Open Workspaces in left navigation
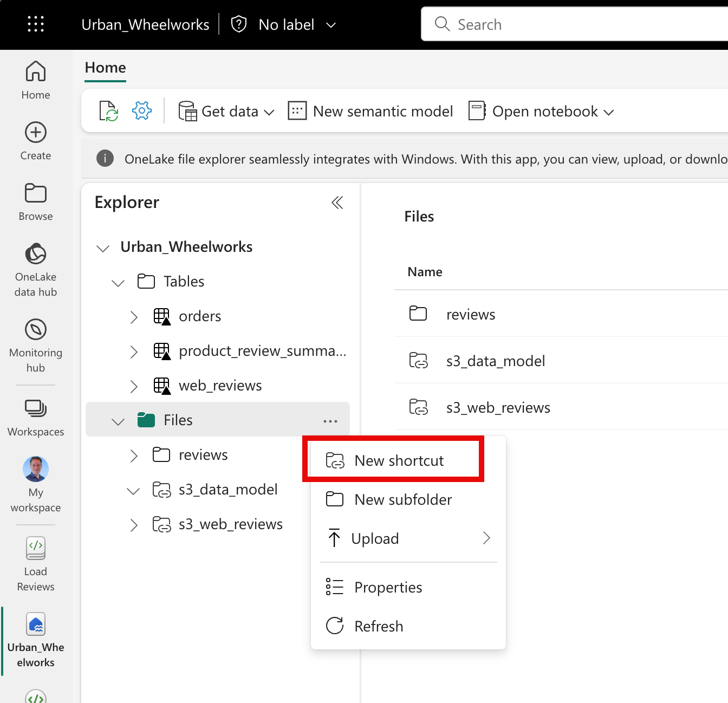This screenshot has width=728, height=703. (36, 417)
